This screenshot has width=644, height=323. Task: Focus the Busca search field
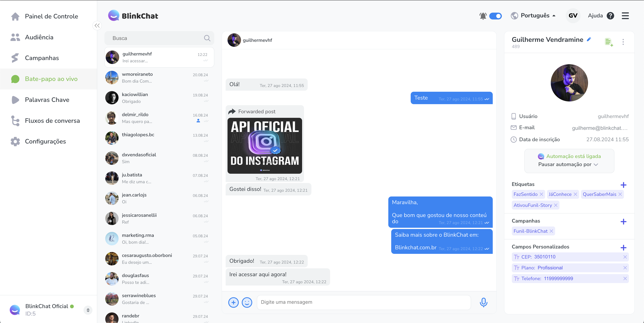click(159, 38)
